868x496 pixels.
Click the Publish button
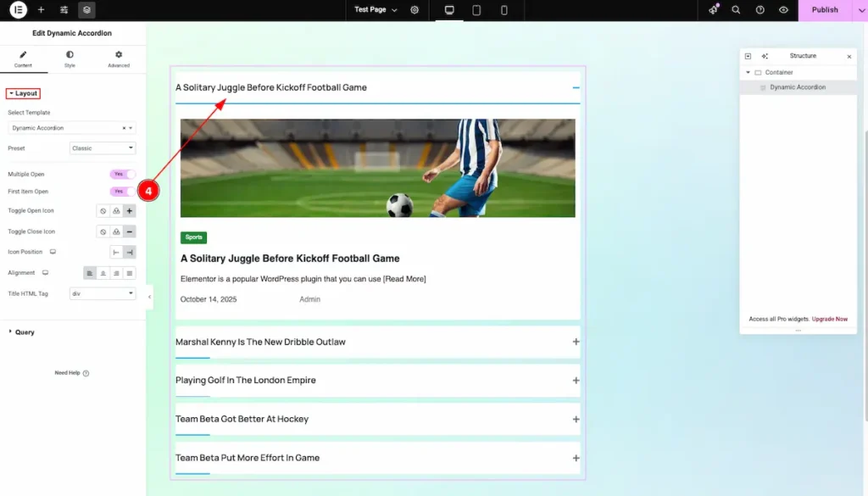[x=824, y=10]
